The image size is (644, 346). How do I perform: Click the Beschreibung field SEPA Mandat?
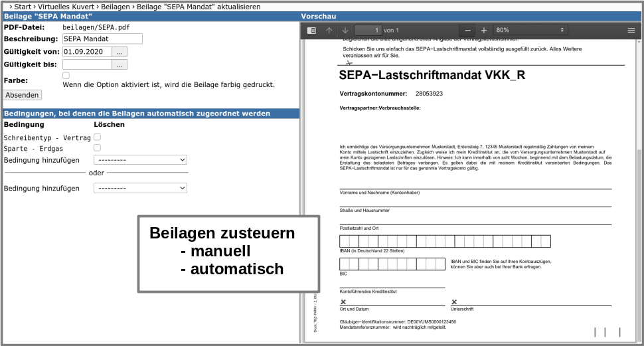(x=102, y=39)
